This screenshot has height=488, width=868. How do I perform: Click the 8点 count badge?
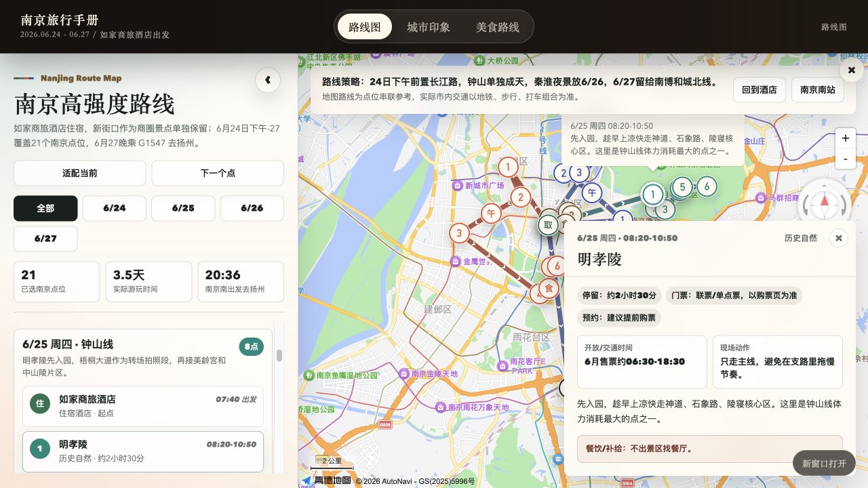[251, 346]
